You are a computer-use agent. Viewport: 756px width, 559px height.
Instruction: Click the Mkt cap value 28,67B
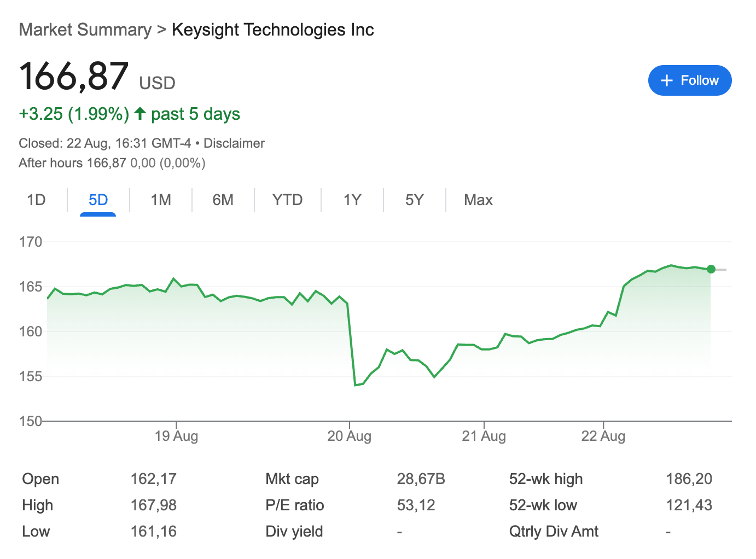421,479
